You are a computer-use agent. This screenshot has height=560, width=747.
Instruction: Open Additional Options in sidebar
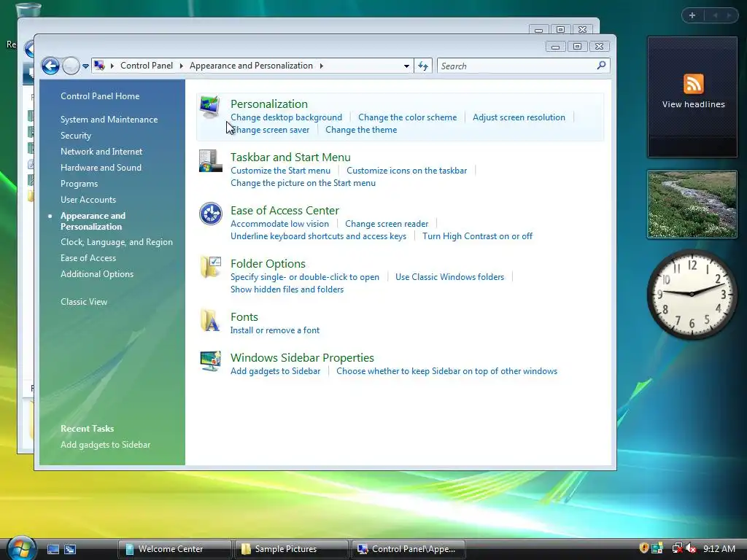coord(97,274)
